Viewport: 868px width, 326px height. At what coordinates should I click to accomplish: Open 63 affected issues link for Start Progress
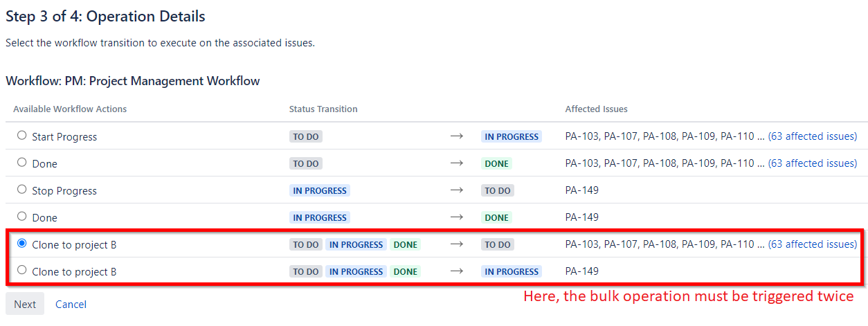coord(813,136)
